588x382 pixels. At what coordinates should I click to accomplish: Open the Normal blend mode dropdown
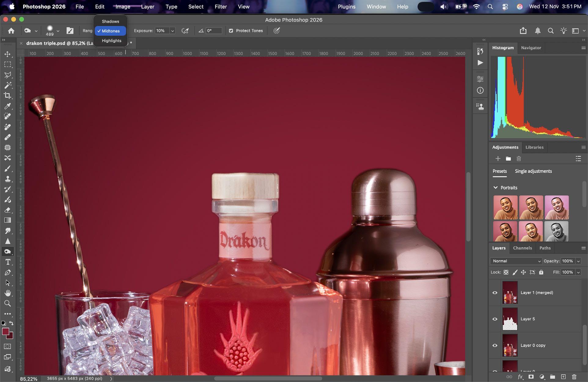click(x=516, y=261)
